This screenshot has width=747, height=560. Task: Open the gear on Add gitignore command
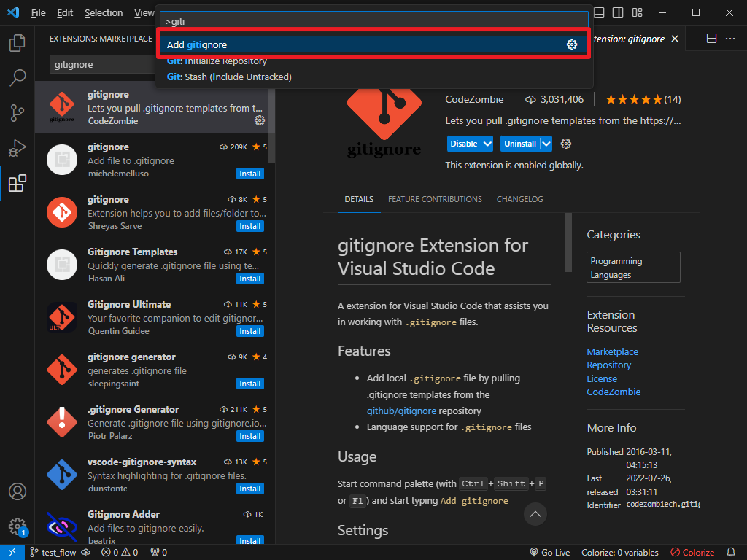[x=572, y=44]
